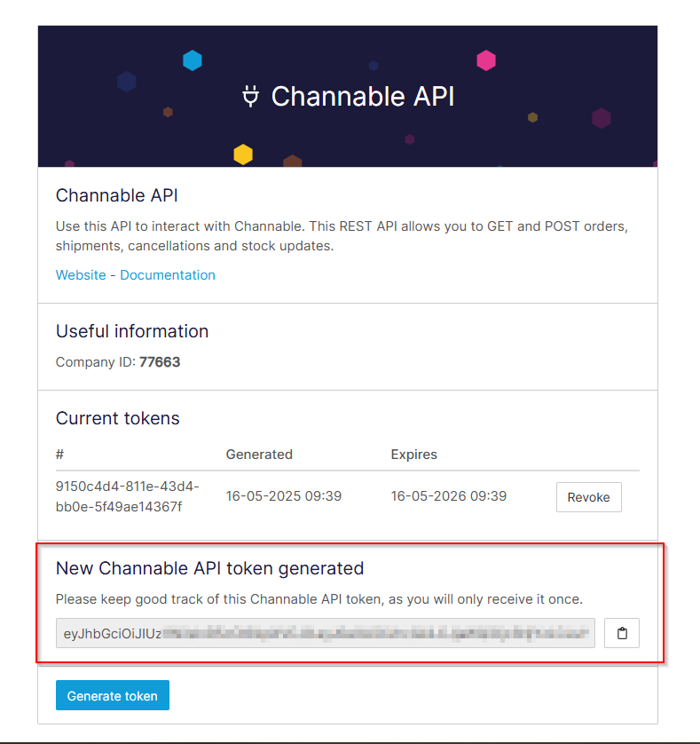The width and height of the screenshot is (700, 744).
Task: Click the Generate token button
Action: [x=113, y=695]
